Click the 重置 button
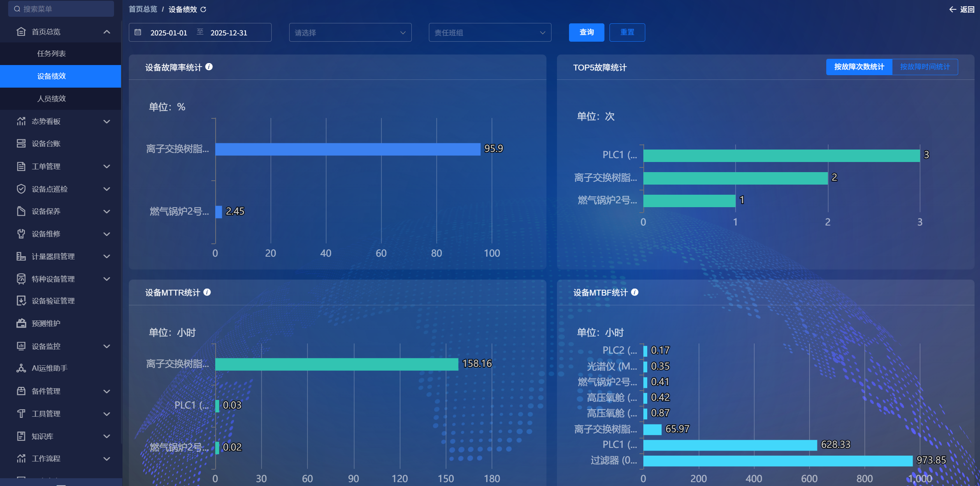Image resolution: width=980 pixels, height=486 pixels. 627,32
